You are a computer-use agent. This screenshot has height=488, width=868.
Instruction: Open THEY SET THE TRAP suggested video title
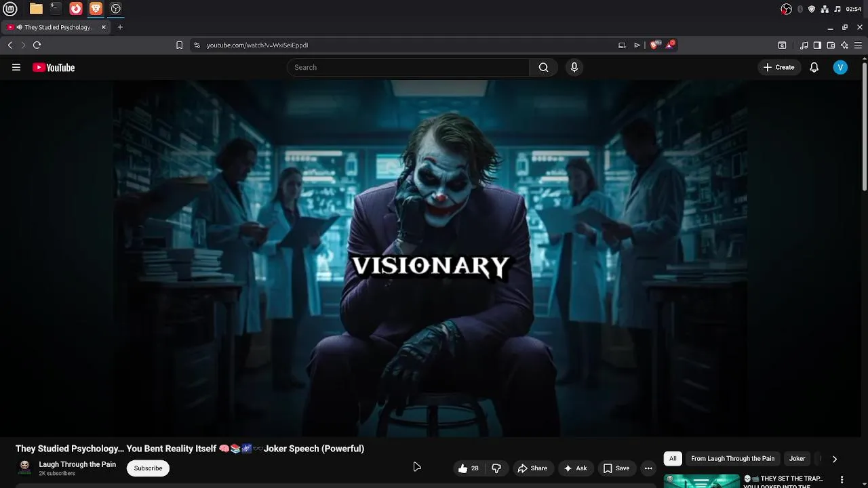783,482
